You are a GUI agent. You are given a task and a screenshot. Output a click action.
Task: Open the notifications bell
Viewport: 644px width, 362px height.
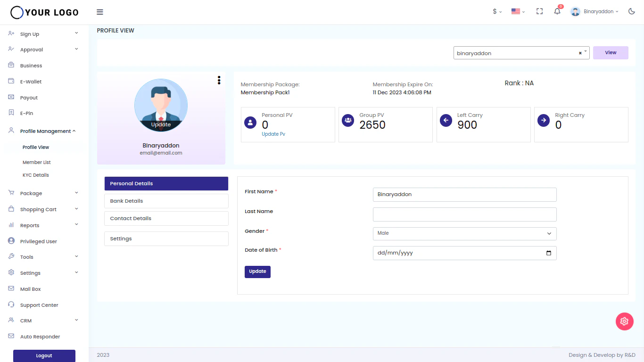click(557, 11)
